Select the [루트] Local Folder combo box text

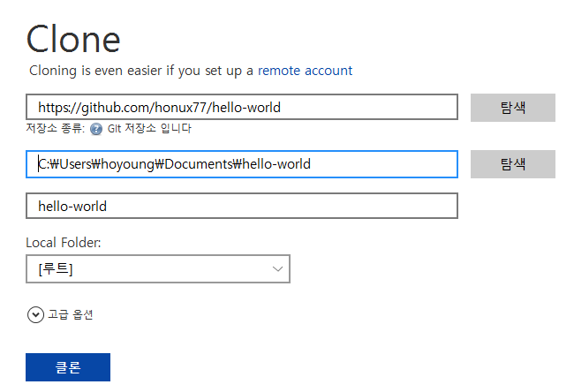click(56, 269)
